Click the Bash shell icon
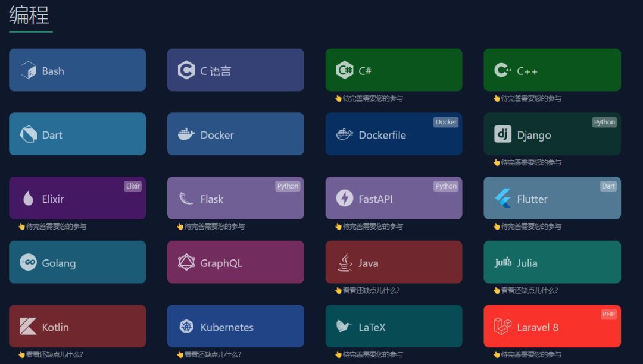Viewport: 643px width, 364px height. [29, 70]
